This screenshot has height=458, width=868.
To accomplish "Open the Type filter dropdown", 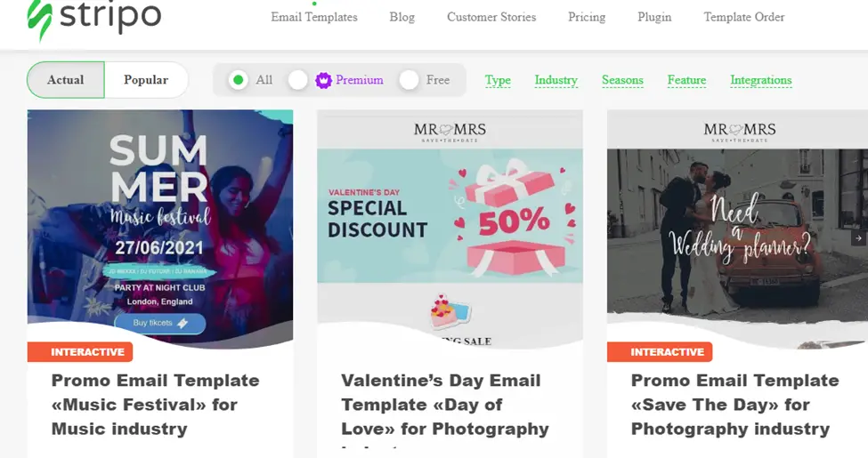I will (x=498, y=80).
